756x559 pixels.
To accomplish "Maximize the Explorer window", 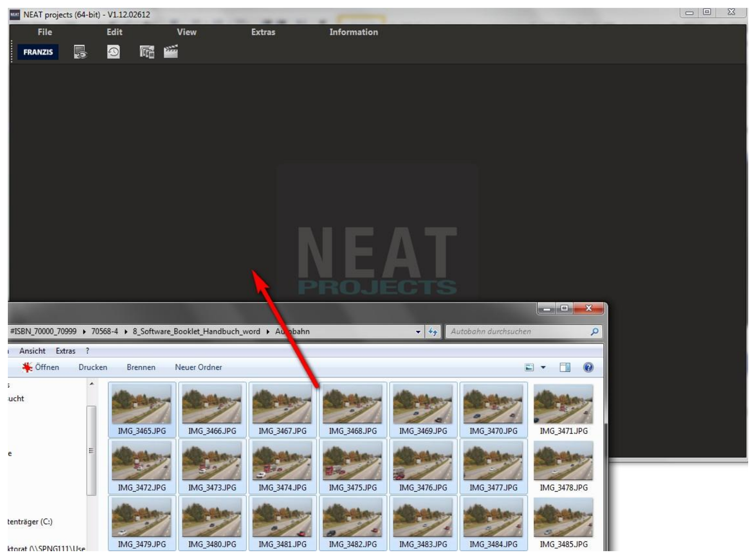I will (x=564, y=308).
